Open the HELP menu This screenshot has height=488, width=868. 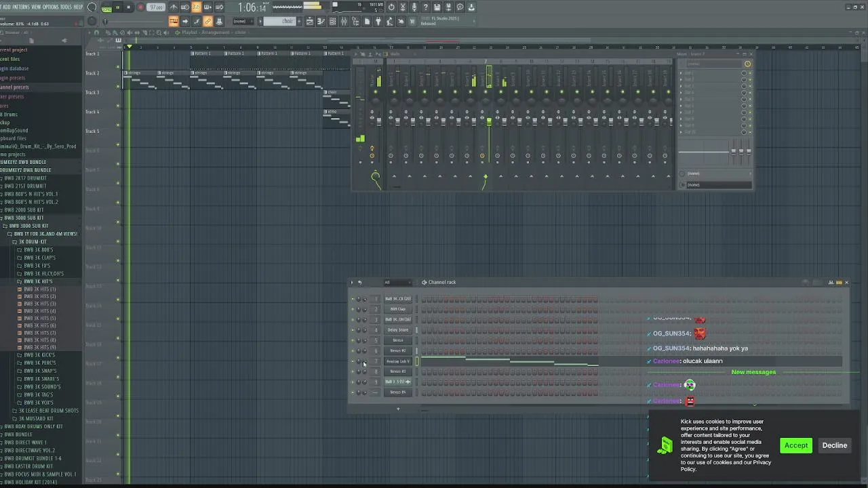pyautogui.click(x=78, y=7)
